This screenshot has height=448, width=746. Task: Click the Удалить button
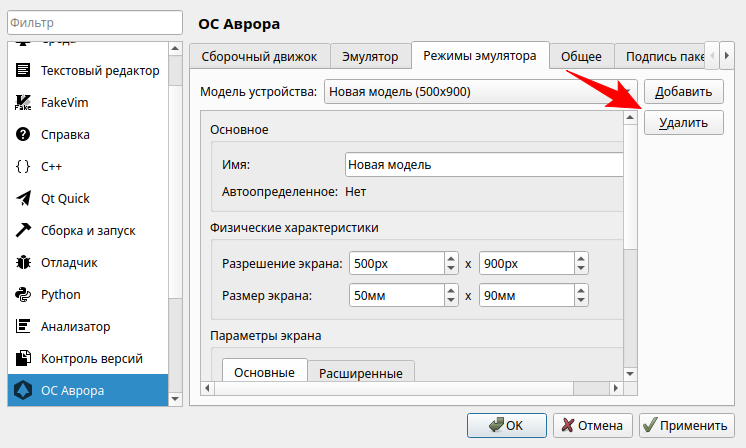[684, 123]
